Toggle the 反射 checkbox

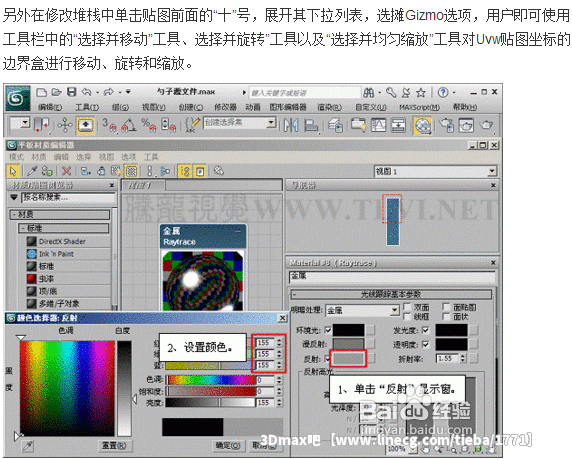pos(327,359)
